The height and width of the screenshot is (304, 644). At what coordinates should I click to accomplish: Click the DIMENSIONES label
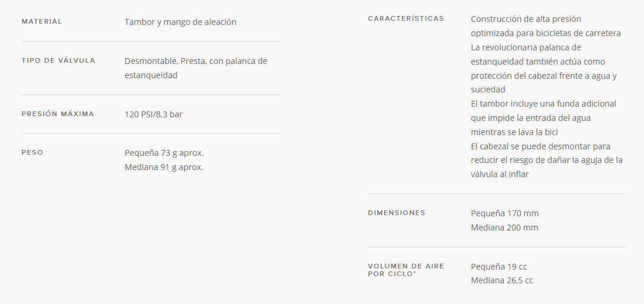coord(397,213)
